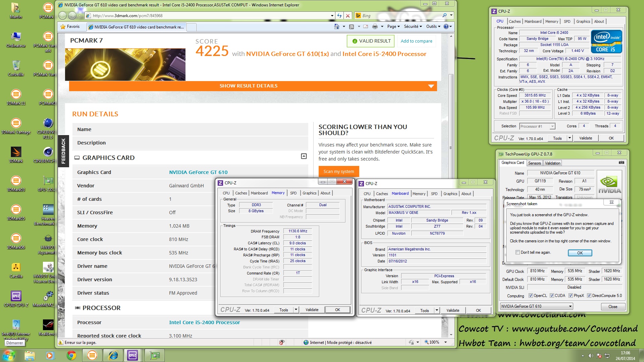Open the IE Page menu dropdown

[x=393, y=26]
